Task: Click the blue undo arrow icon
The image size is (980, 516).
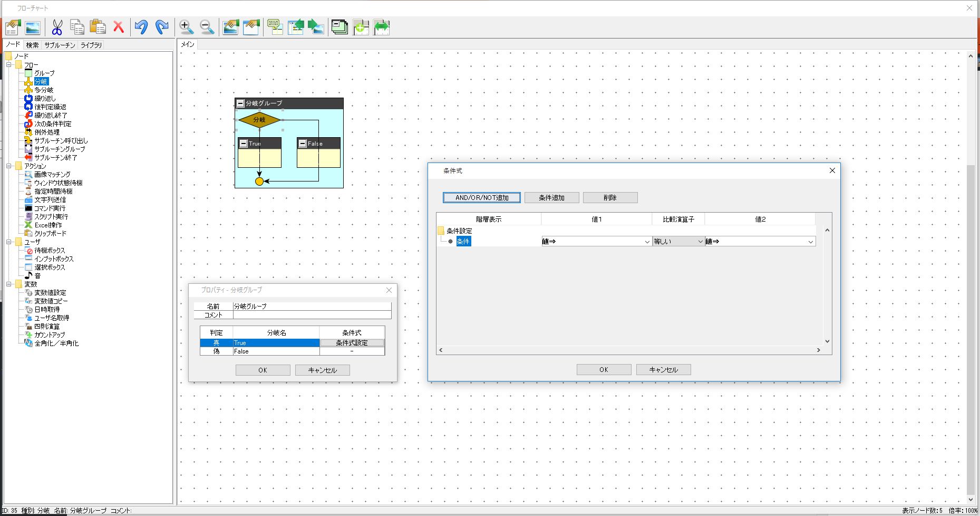Action: [141, 27]
